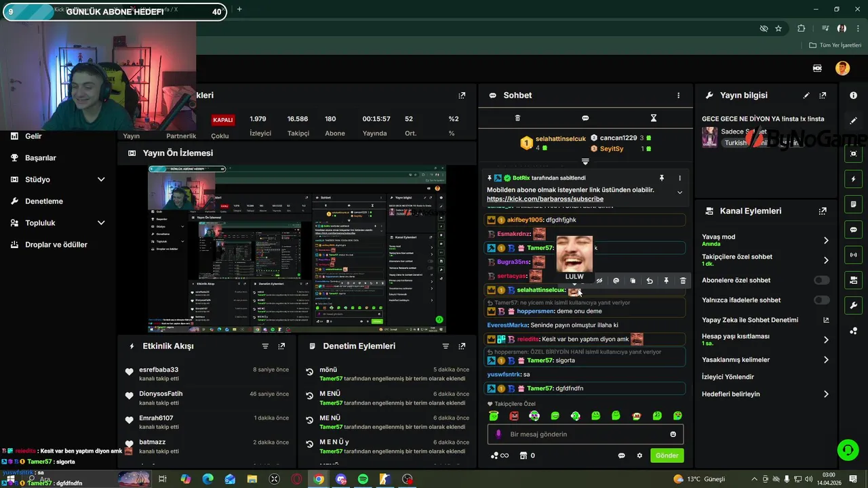
Task: Open Tüm Yer İşaretleri bookmarks folder
Action: pos(835,45)
